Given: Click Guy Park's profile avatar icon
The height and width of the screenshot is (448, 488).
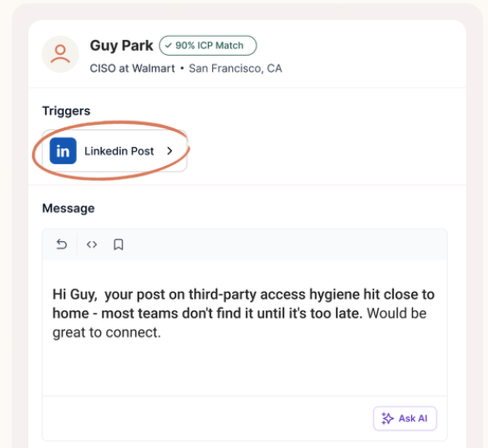Looking at the screenshot, I should click(x=61, y=54).
